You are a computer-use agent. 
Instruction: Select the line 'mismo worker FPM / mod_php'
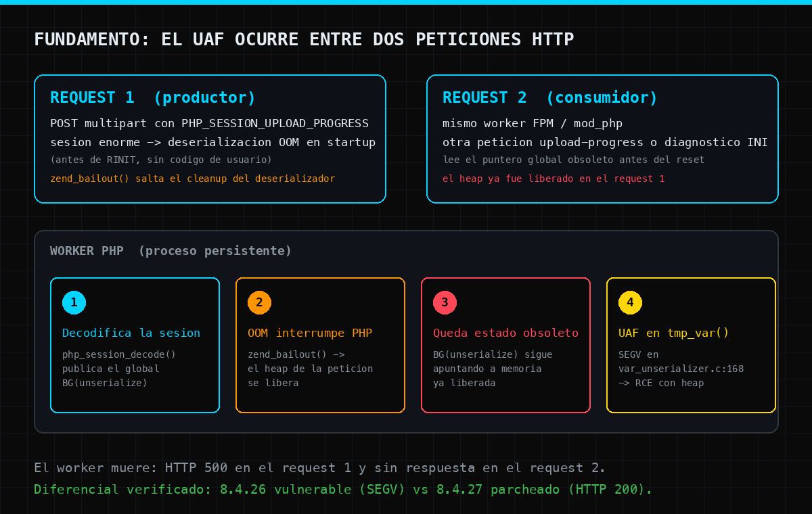(x=533, y=124)
